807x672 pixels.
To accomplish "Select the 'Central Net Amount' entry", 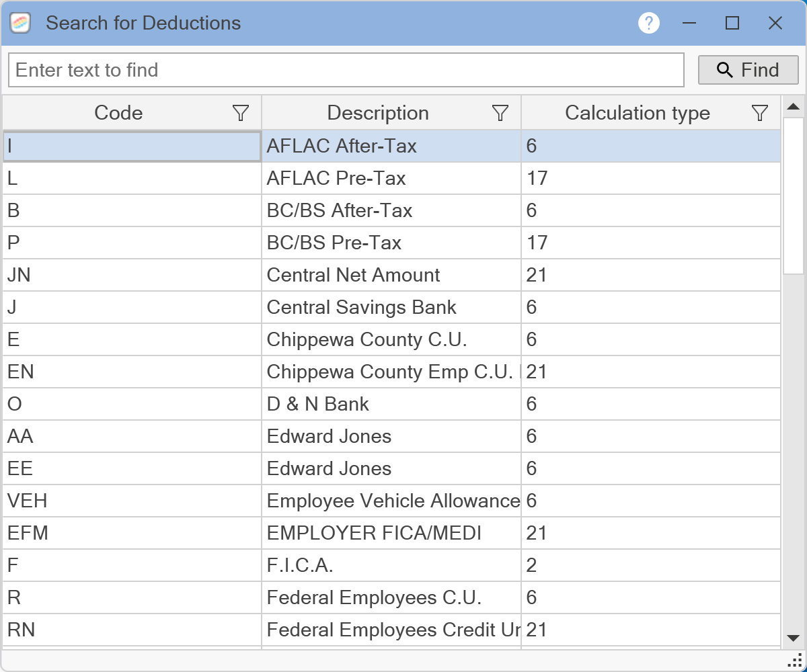I will coord(391,275).
